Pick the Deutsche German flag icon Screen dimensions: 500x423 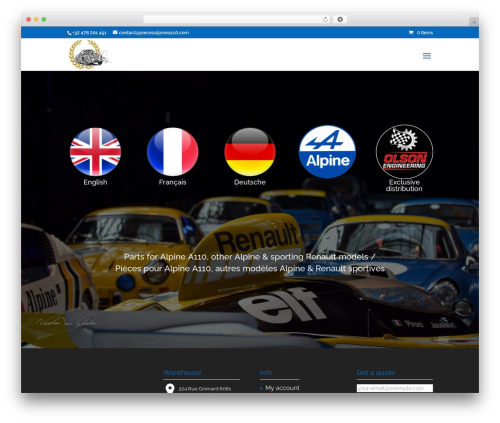[x=250, y=152]
